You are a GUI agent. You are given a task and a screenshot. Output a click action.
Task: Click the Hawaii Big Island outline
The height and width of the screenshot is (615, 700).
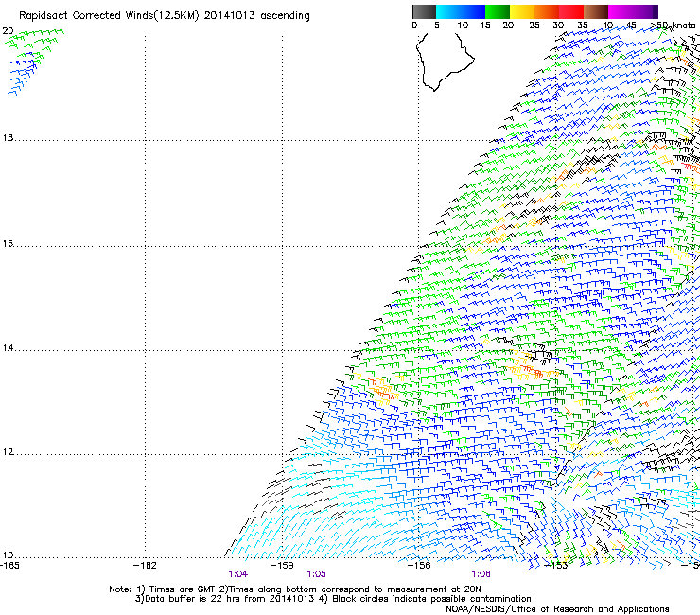tap(445, 61)
